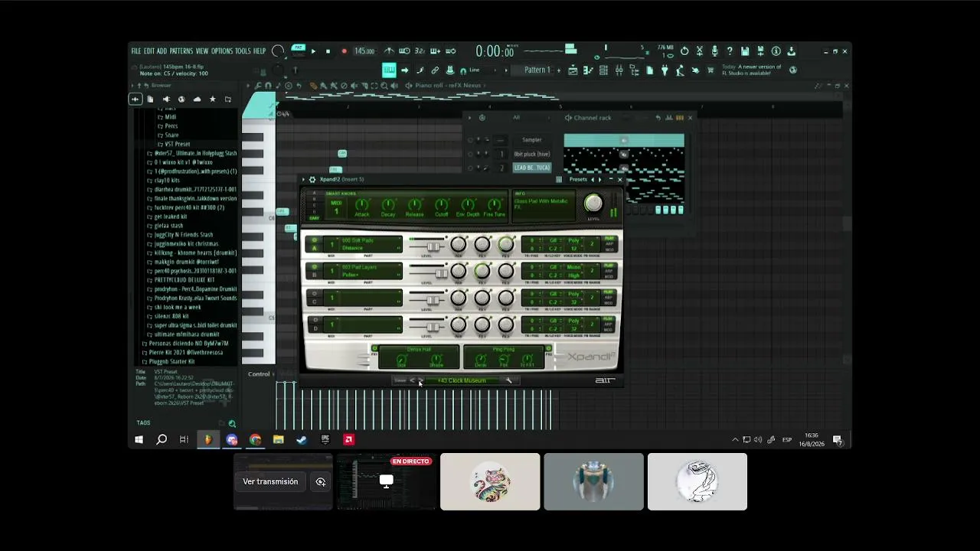The image size is (980, 551).
Task: Open the FILE menu
Action: pyautogui.click(x=136, y=51)
